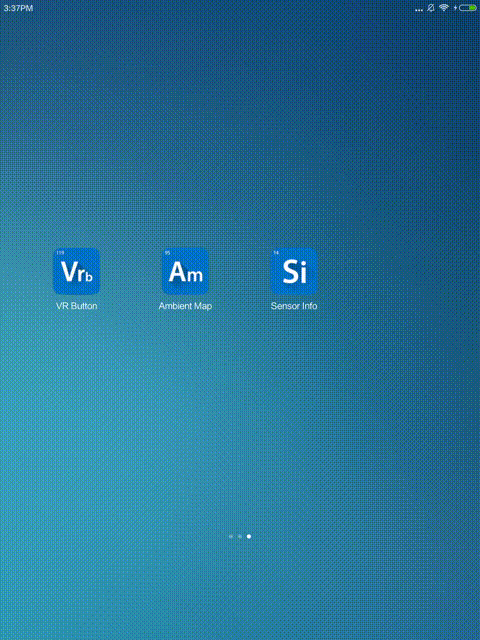Click the "Sensor Info" text label

294,306
